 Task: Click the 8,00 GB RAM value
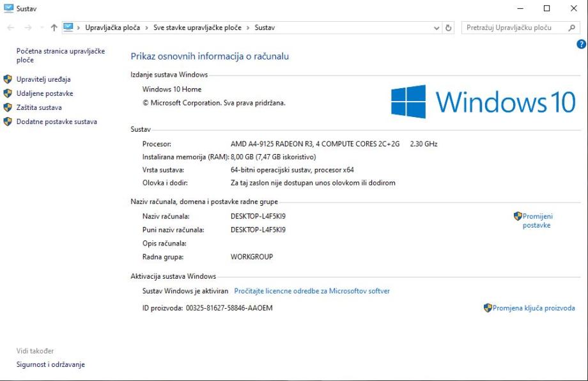[x=274, y=157]
